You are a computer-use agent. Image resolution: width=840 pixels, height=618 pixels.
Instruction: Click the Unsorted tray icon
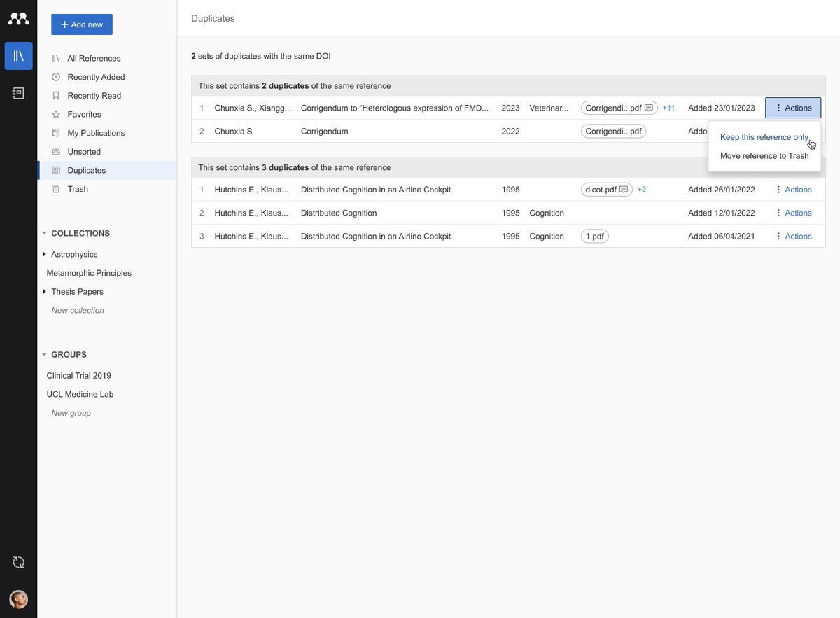click(56, 152)
